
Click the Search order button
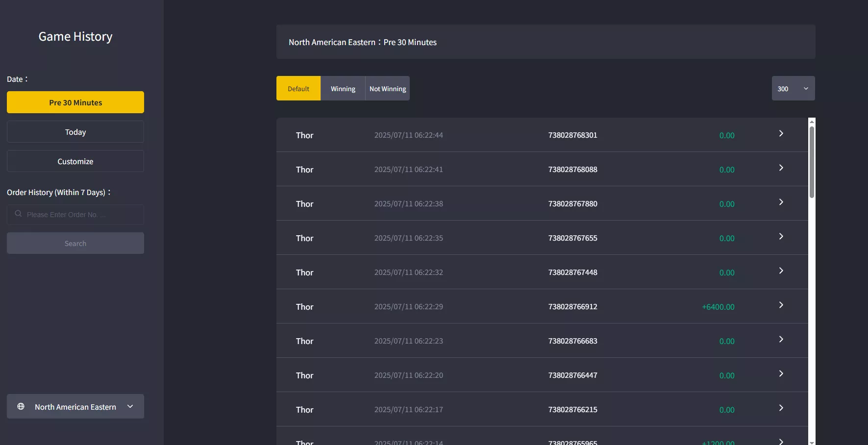coord(75,243)
